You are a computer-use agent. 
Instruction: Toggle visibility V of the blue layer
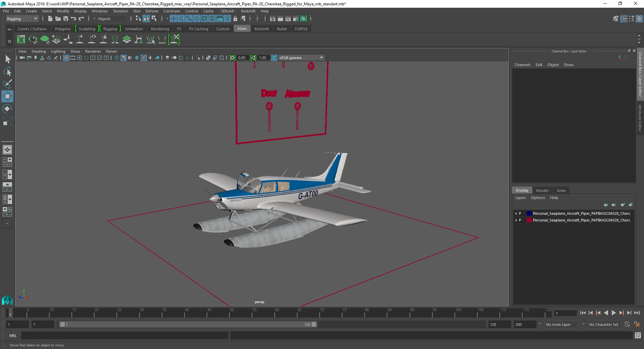coord(516,213)
